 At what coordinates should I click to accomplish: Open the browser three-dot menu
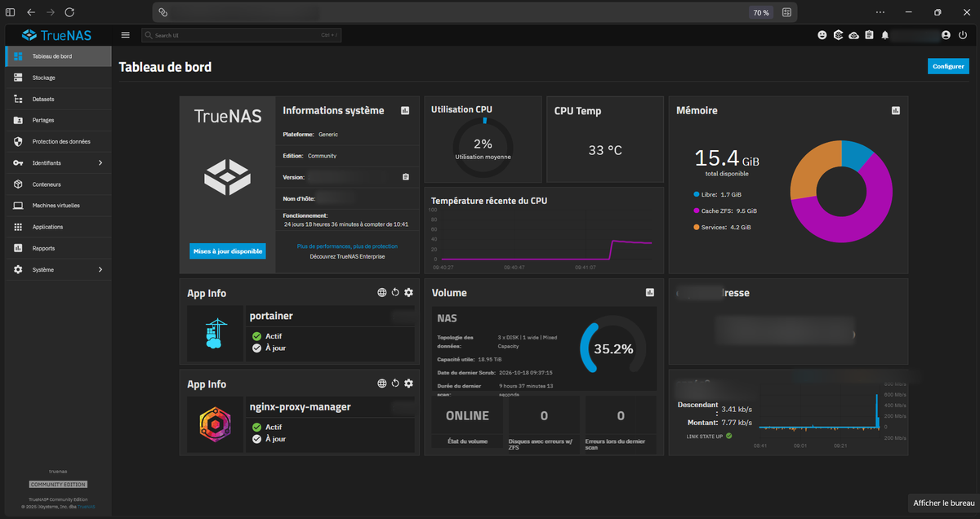[880, 12]
